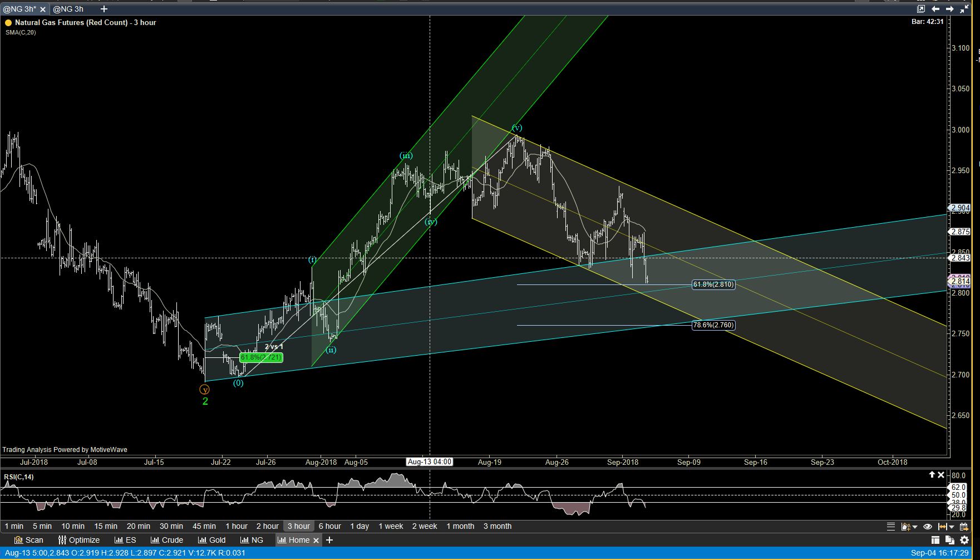980x560 pixels.
Task: Select the 61.8%(2.810) retracement label
Action: [x=713, y=284]
